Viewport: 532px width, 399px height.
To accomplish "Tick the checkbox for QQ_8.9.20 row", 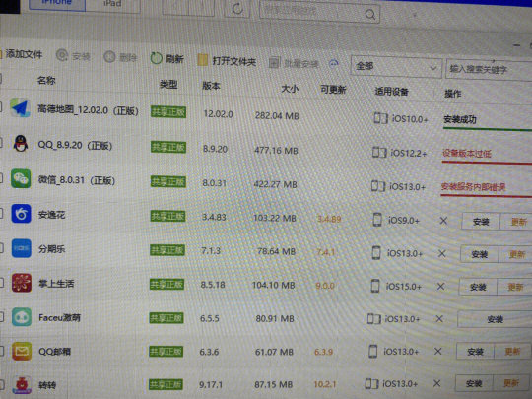I will (x=1, y=143).
